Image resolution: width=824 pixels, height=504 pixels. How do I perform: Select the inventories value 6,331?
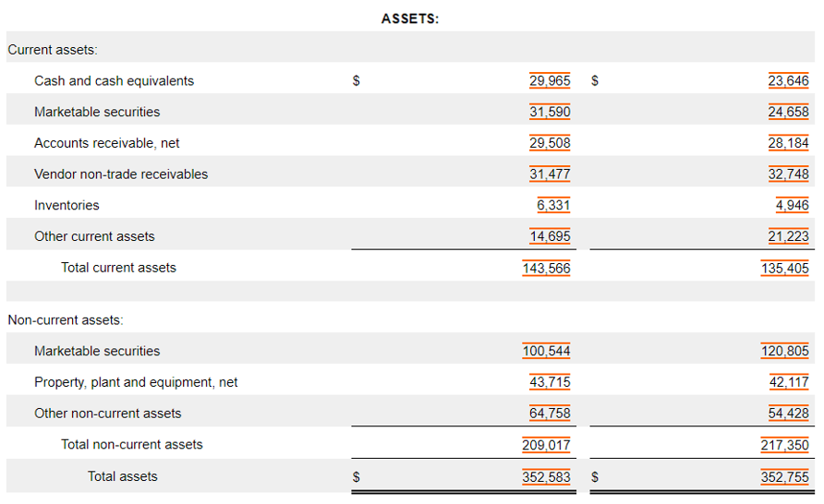tap(553, 205)
